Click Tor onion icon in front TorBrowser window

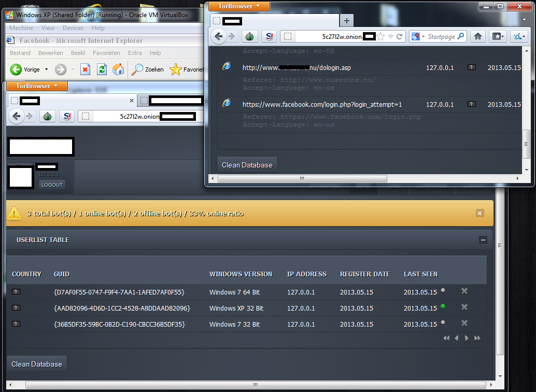click(249, 36)
